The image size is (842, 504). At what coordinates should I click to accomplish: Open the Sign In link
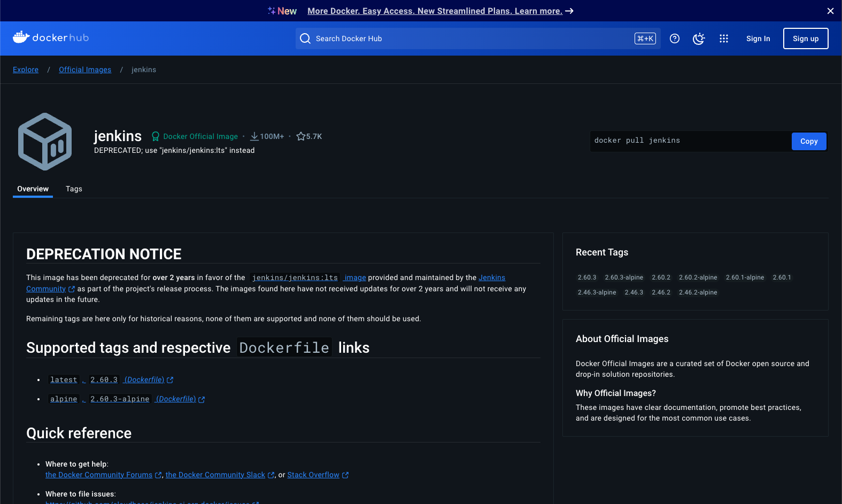coord(758,38)
